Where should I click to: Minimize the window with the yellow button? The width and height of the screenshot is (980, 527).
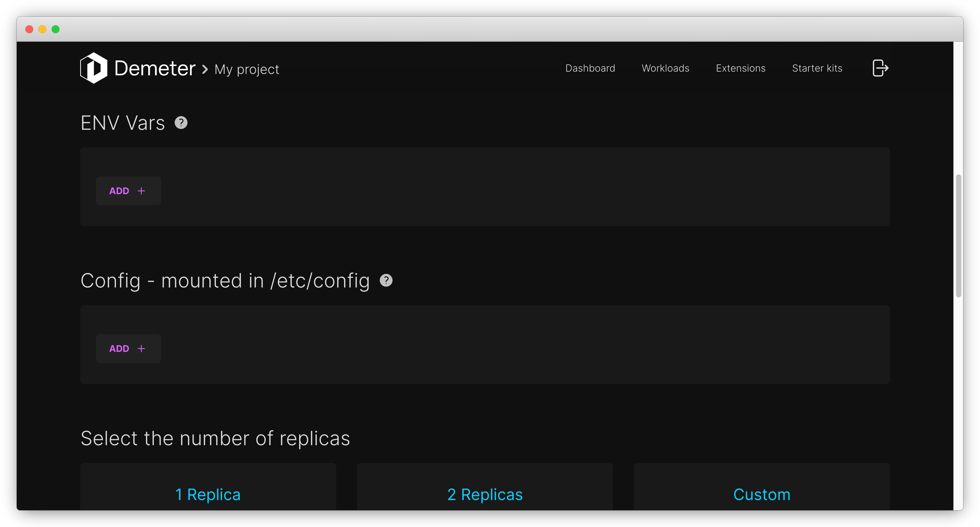click(x=43, y=29)
